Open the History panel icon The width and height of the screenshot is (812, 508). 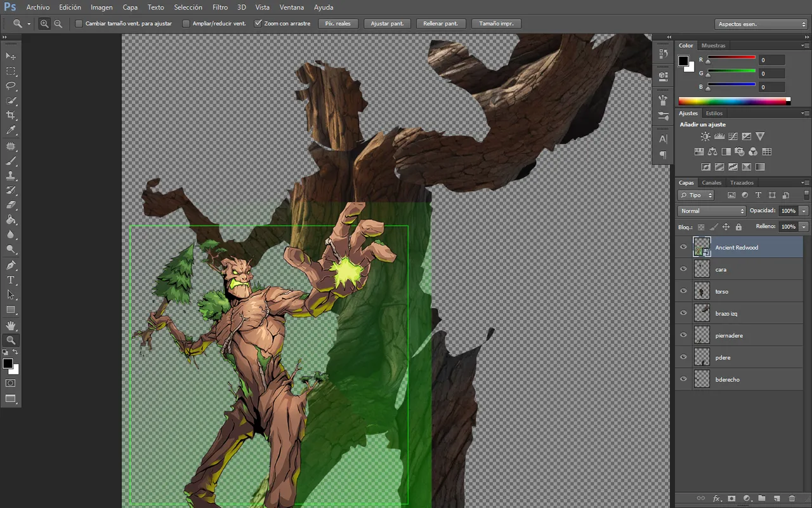point(663,54)
